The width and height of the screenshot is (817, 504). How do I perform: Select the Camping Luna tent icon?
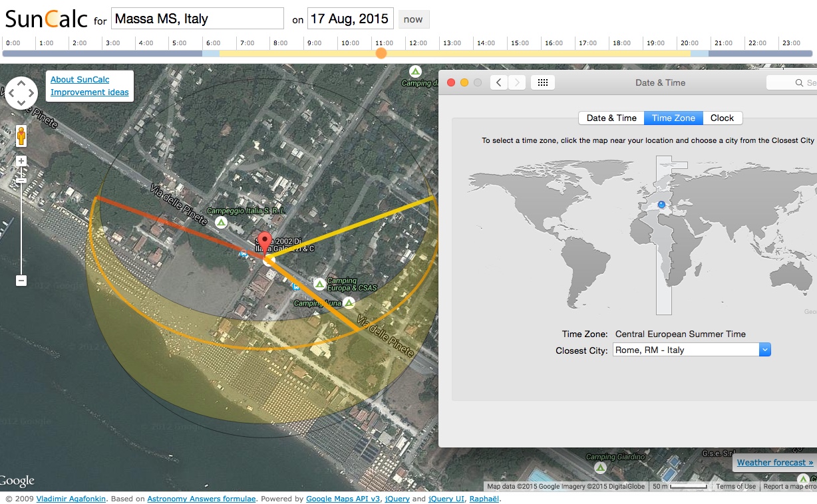[348, 303]
